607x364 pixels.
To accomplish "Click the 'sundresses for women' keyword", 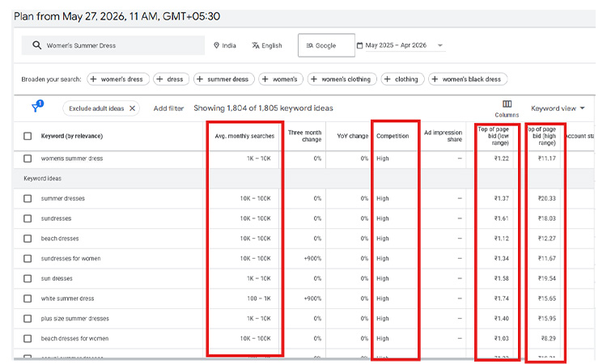I will click(x=71, y=258).
